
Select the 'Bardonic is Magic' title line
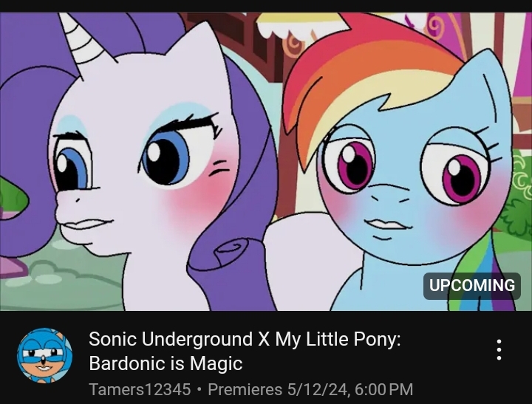[x=166, y=363]
